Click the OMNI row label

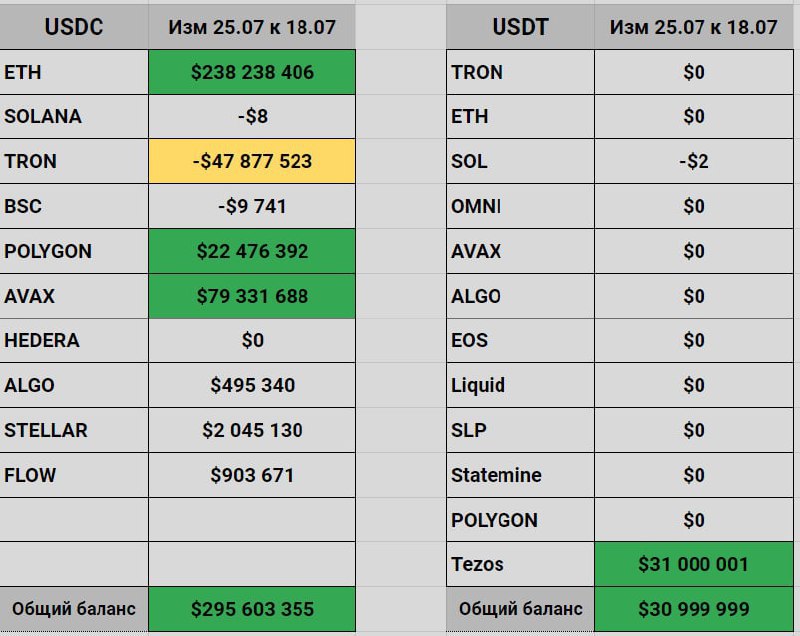click(x=476, y=206)
